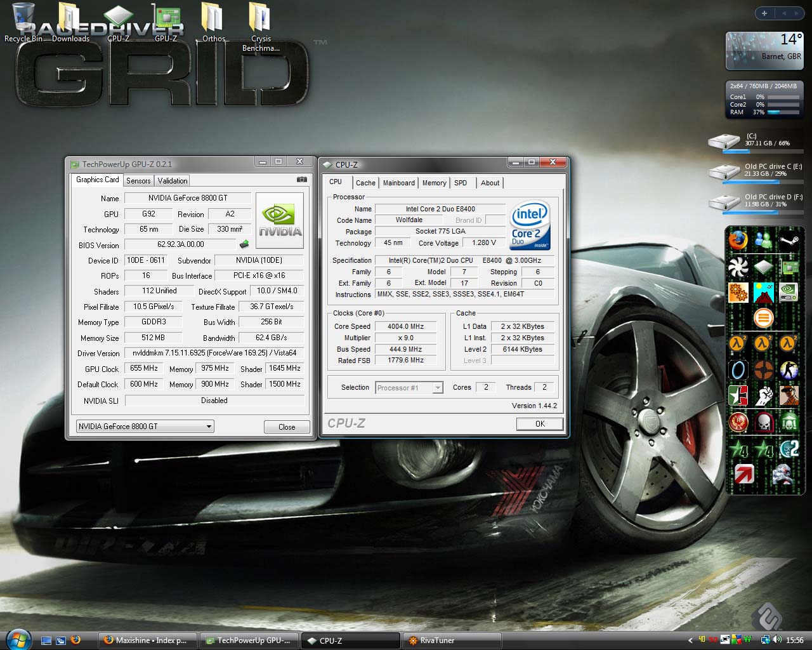
Task: Click the BIOS Version value 62.92.3A.00.00
Action: coord(180,244)
